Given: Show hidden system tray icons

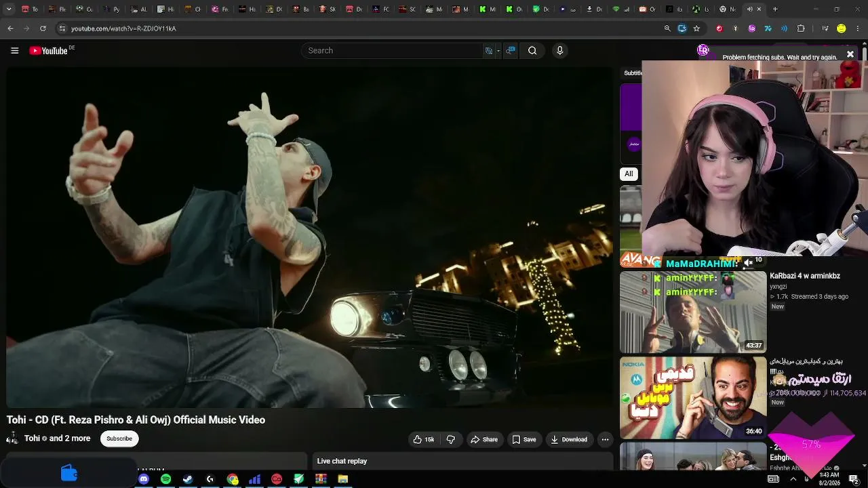Looking at the screenshot, I should [793, 479].
